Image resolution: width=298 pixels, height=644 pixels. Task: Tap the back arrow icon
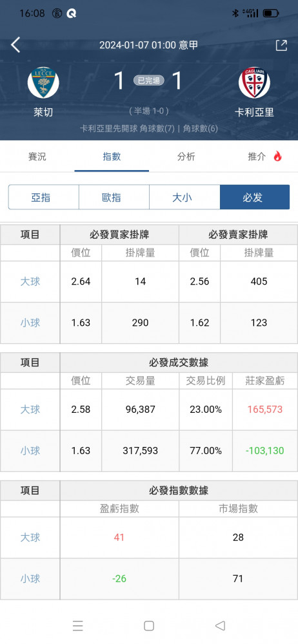point(15,45)
